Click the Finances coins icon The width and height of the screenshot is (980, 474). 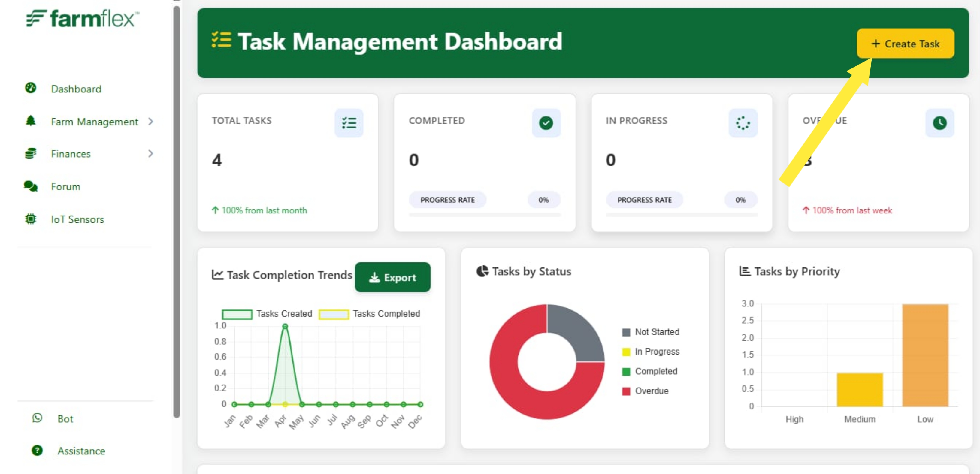[30, 153]
